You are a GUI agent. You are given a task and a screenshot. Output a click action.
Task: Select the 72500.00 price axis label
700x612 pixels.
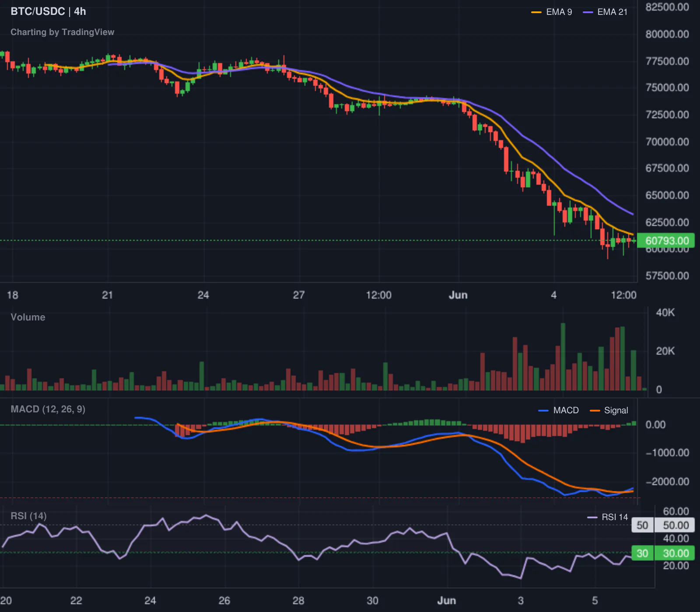point(667,115)
